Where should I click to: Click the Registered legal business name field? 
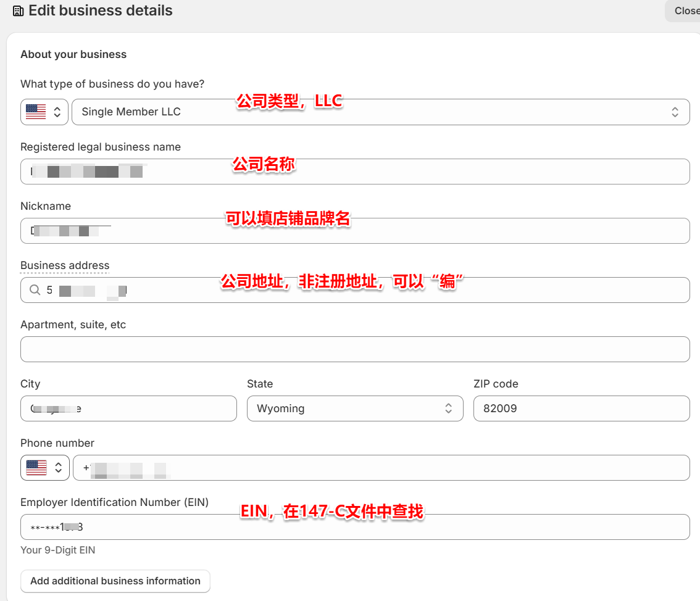pyautogui.click(x=355, y=172)
